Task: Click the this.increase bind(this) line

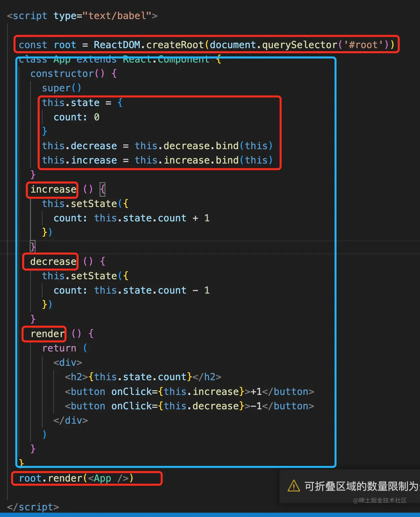Action: click(x=157, y=160)
